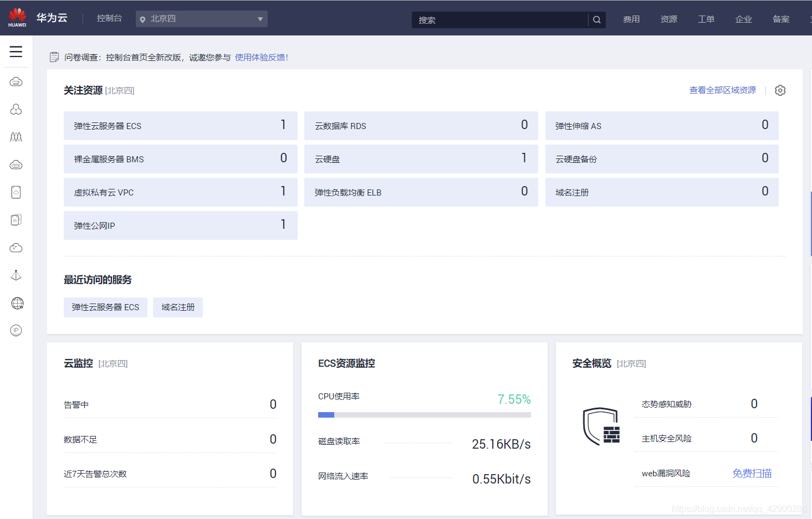The image size is (812, 519).
Task: Click the 最近访问的服务 heading
Action: pos(98,280)
